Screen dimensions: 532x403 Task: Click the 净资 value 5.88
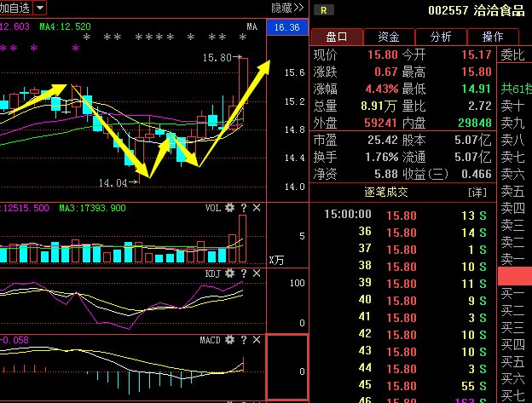385,174
